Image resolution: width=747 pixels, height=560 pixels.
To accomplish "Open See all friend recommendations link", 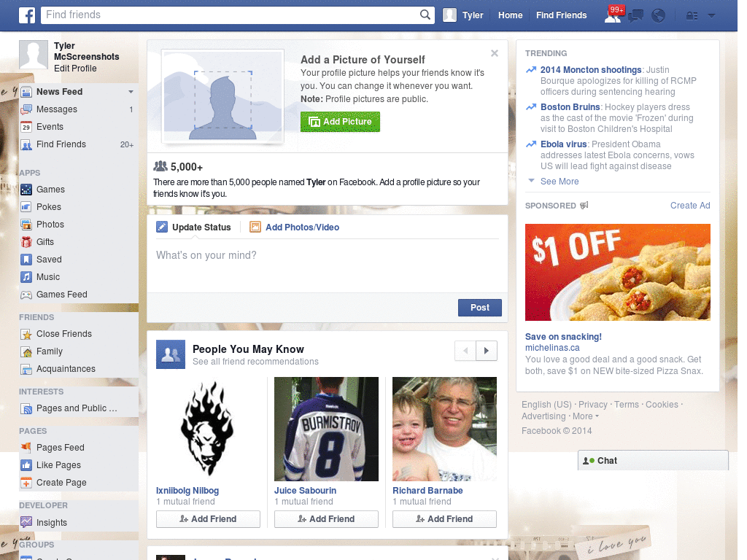I will pyautogui.click(x=255, y=362).
